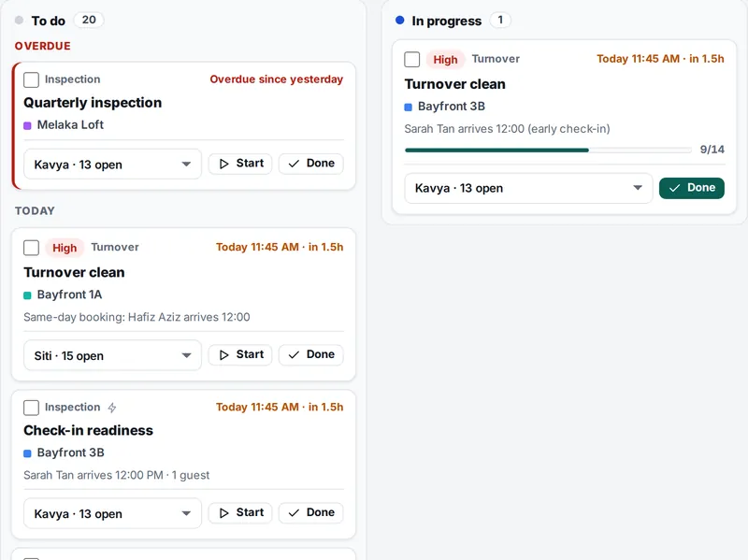Open assignee dropdown on in-progress Turnover card

(528, 188)
